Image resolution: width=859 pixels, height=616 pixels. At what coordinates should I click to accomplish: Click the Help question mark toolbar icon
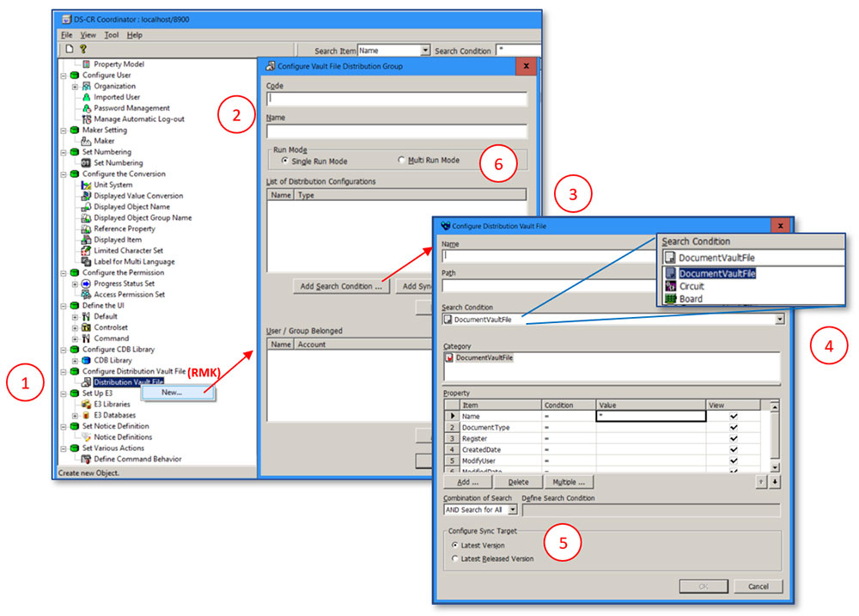pos(82,48)
